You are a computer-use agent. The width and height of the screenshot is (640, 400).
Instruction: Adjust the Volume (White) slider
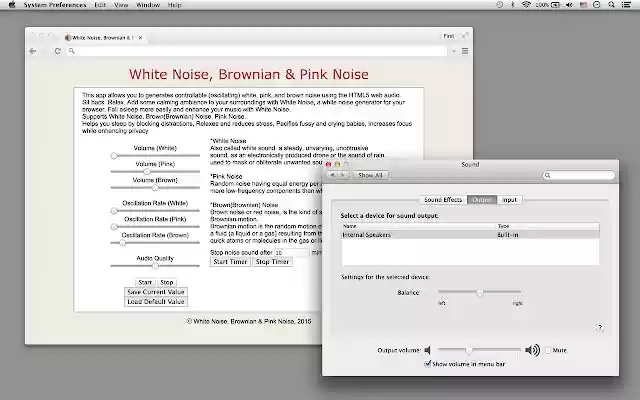pos(155,156)
